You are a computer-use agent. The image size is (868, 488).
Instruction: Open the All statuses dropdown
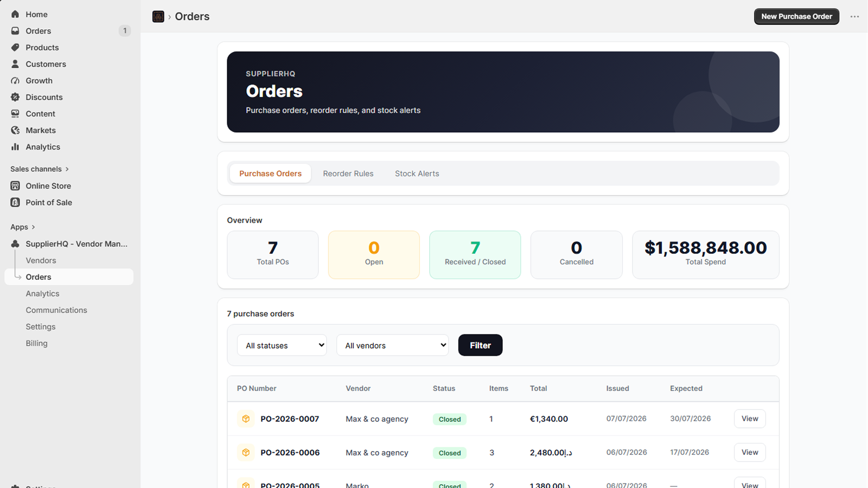point(282,345)
